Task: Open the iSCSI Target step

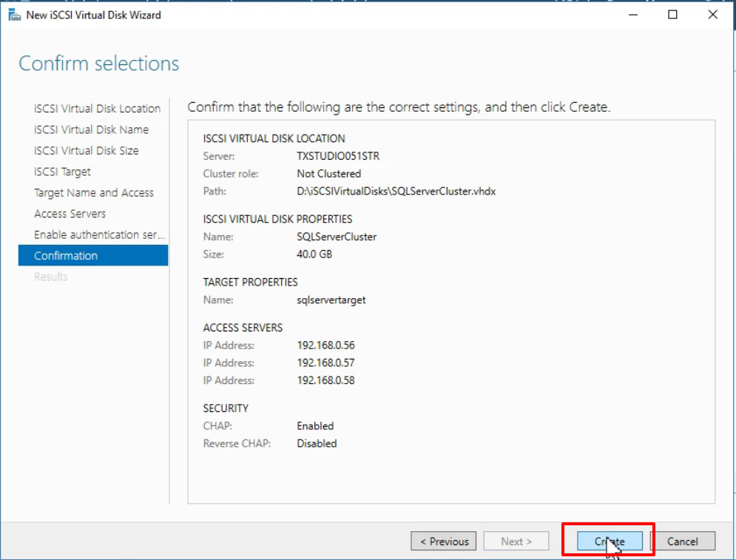Action: (x=62, y=172)
